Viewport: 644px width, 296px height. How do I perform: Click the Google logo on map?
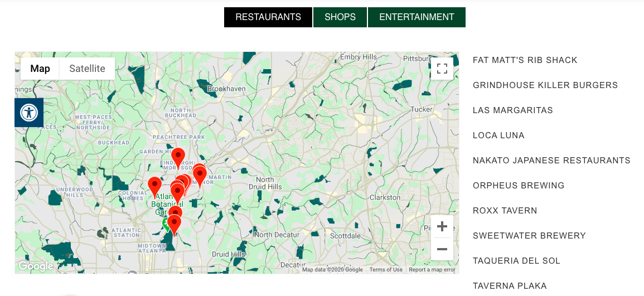(35, 266)
